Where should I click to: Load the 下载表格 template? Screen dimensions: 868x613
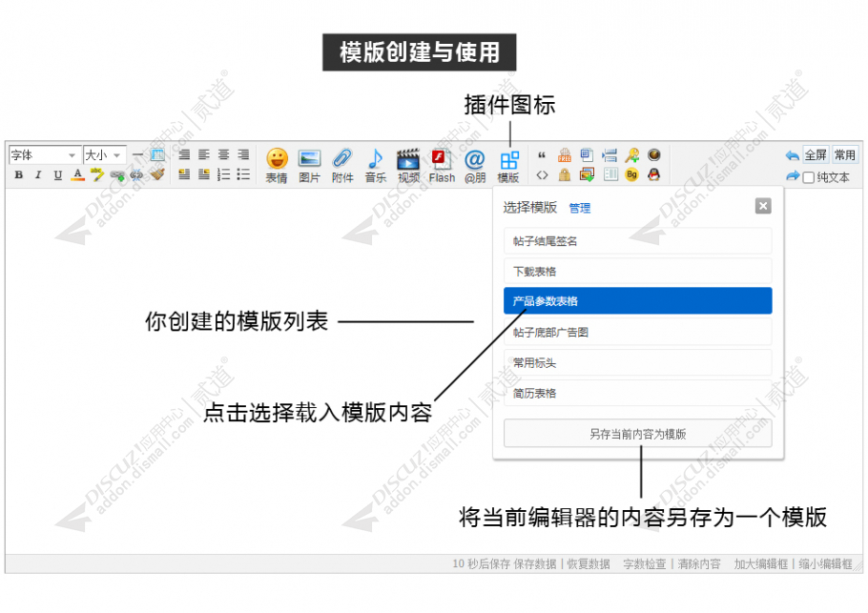pyautogui.click(x=638, y=271)
